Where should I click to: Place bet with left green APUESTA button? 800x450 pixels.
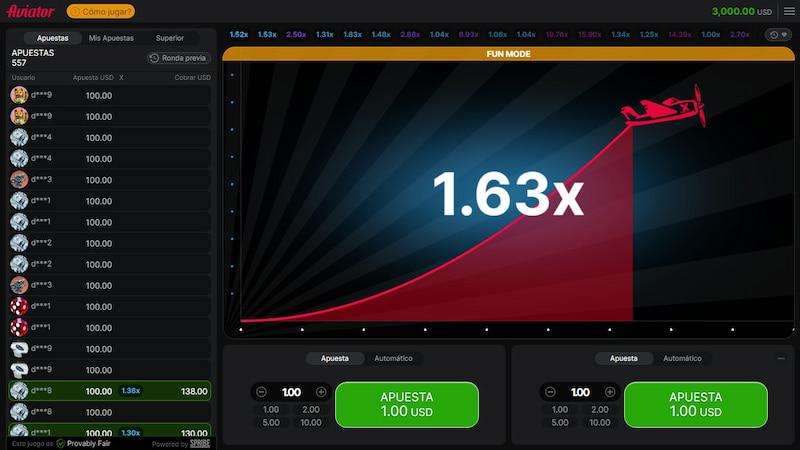pos(407,405)
